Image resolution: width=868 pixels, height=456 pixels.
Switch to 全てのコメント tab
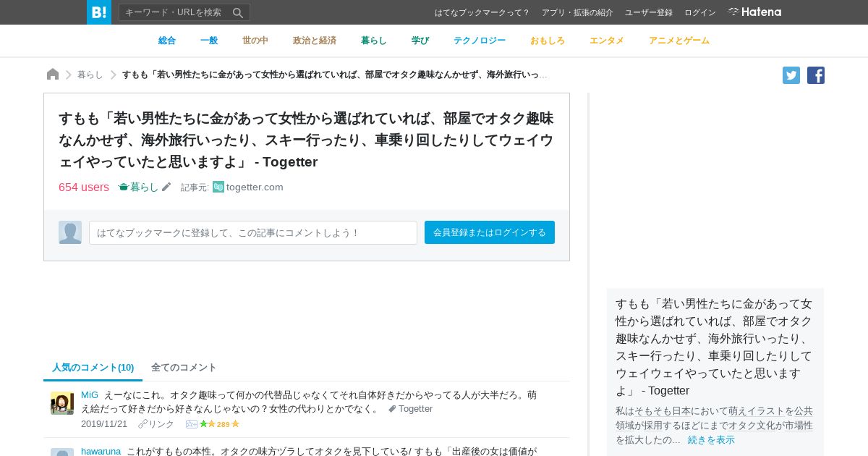coord(184,367)
